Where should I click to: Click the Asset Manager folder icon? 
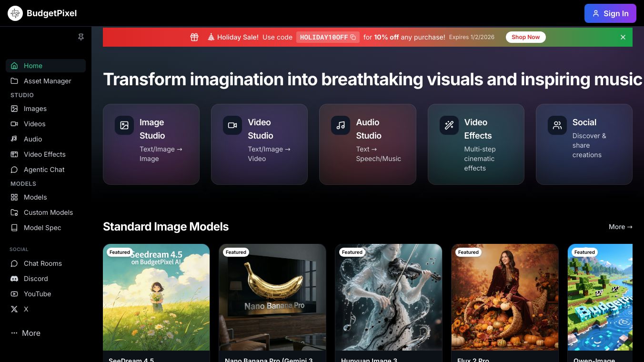pos(14,81)
